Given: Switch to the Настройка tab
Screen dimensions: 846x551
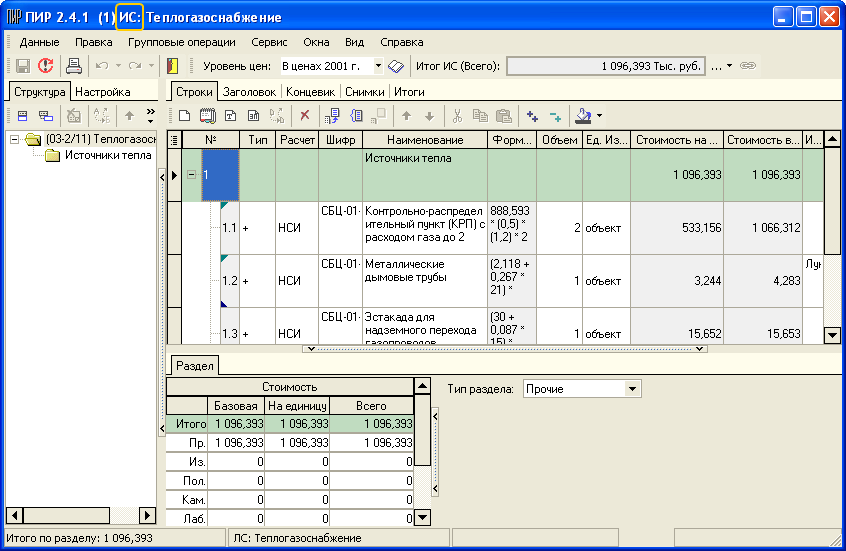Looking at the screenshot, I should pos(103,91).
